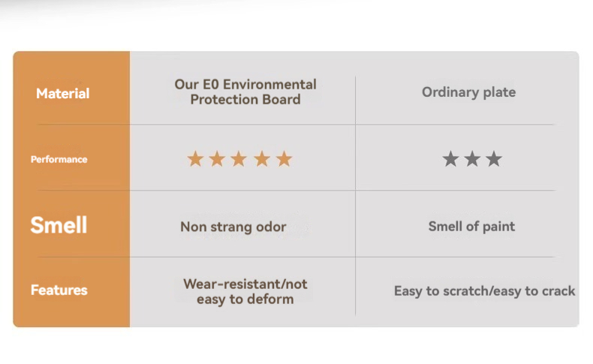Click the last orange star
This screenshot has height=364, width=593.
[284, 159]
